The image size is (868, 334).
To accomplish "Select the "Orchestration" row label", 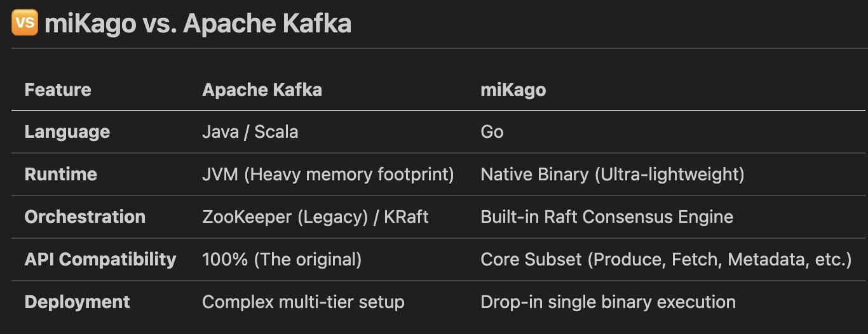I will [x=85, y=217].
